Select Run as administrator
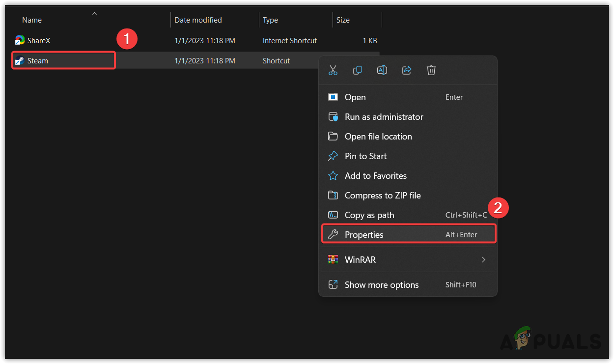This screenshot has height=364, width=614. point(408,117)
